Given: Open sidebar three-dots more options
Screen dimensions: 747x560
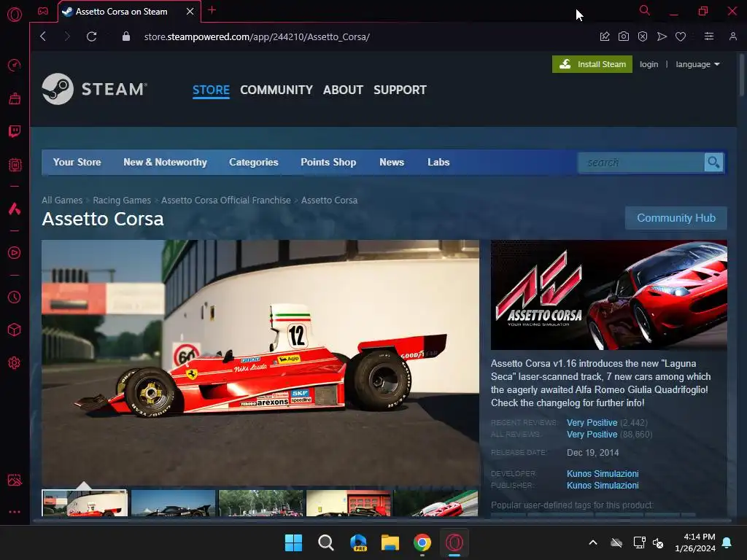Looking at the screenshot, I should (x=15, y=512).
